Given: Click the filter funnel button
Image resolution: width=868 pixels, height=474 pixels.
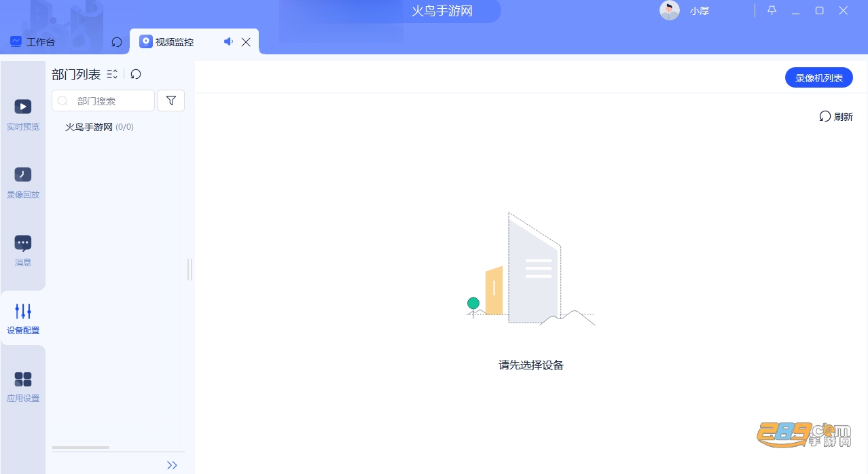Looking at the screenshot, I should click(171, 101).
